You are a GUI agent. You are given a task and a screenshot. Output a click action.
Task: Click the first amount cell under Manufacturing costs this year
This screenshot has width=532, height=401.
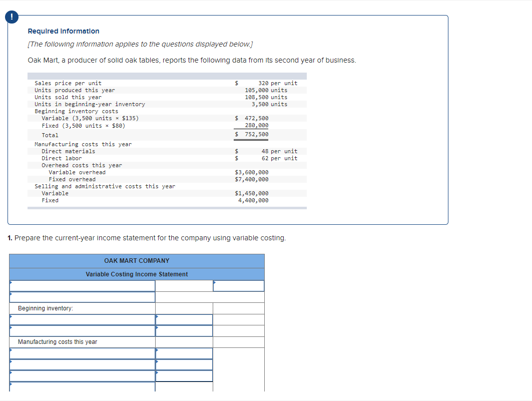tap(184, 353)
